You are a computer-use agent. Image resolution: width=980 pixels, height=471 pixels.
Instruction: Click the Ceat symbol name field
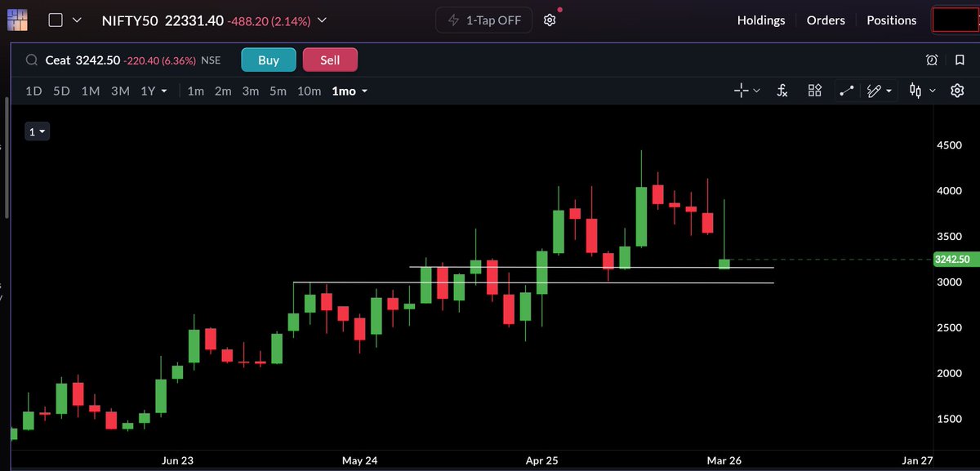coord(57,60)
